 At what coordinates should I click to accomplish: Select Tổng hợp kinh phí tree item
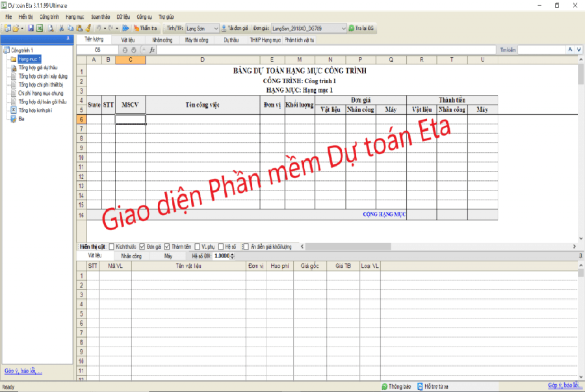pyautogui.click(x=36, y=110)
